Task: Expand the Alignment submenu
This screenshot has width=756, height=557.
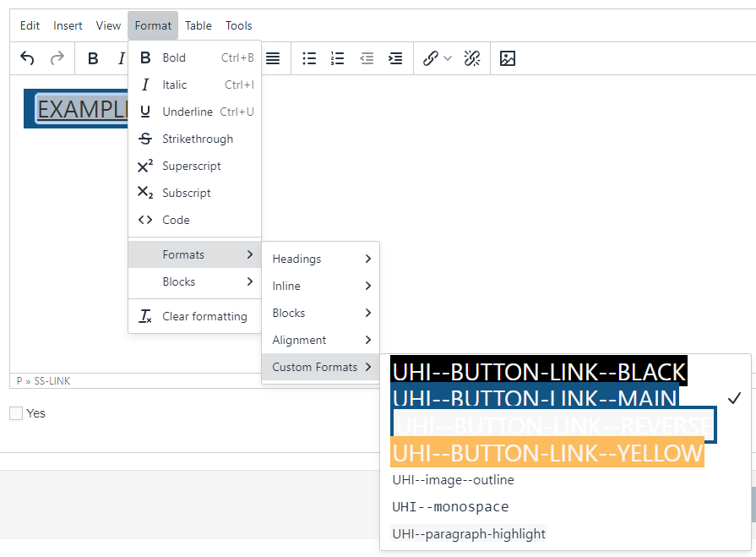Action: tap(321, 340)
